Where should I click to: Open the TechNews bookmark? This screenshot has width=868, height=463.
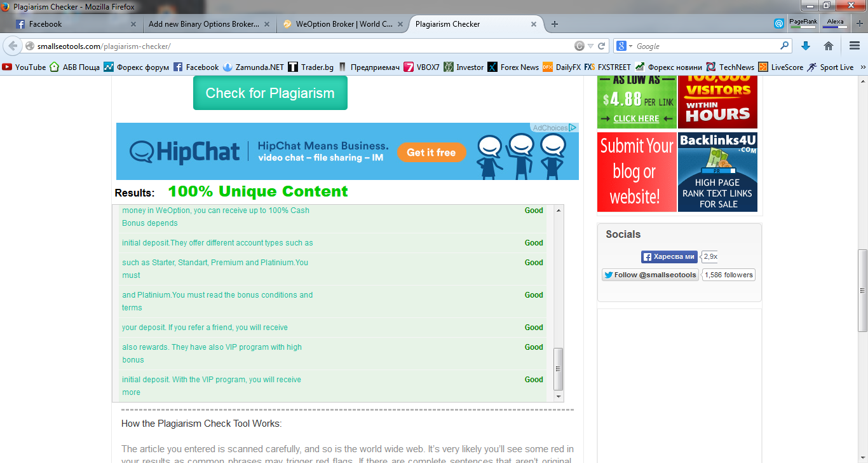pos(730,67)
